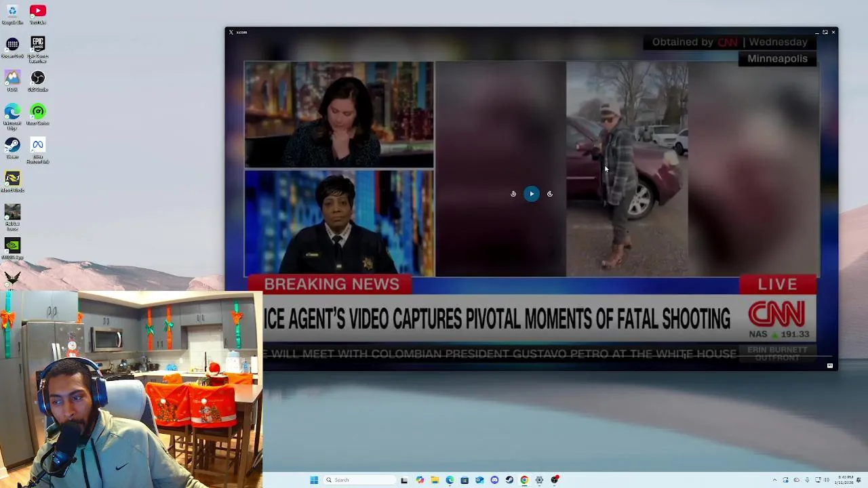Image resolution: width=868 pixels, height=488 pixels.
Task: Open the notification bell in system tray
Action: pyautogui.click(x=859, y=480)
